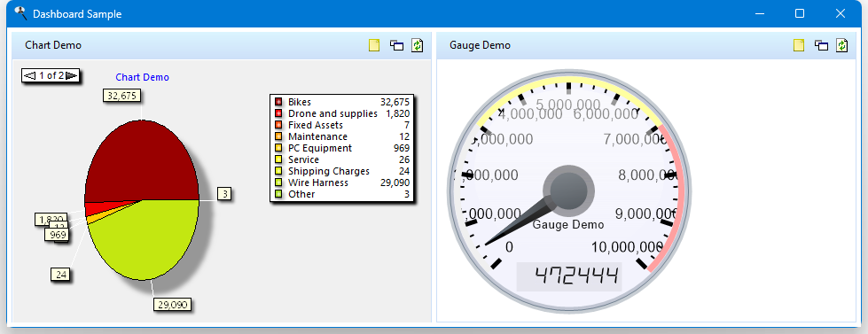The image size is (868, 334).
Task: Click the 969 callout label on pie
Action: coord(58,235)
